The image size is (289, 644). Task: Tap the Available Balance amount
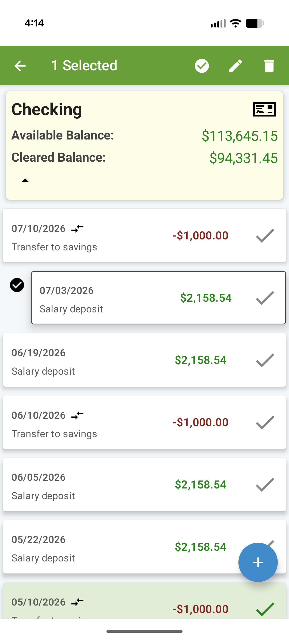point(240,136)
